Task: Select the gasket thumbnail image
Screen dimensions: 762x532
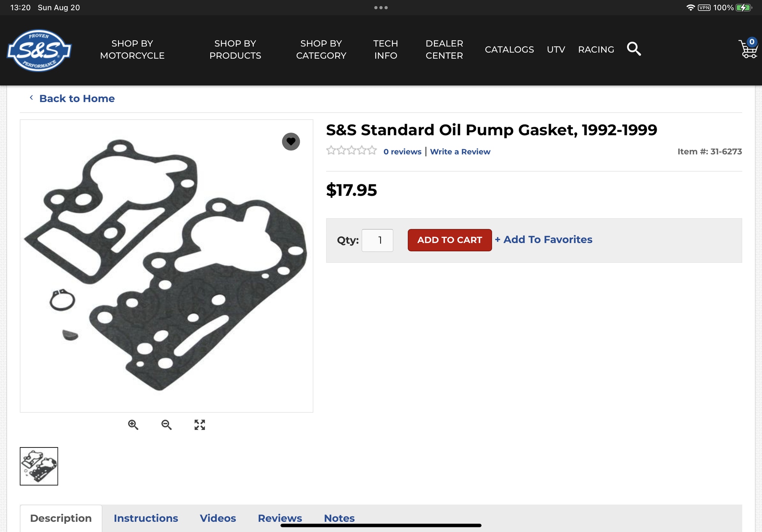Action: [x=39, y=466]
